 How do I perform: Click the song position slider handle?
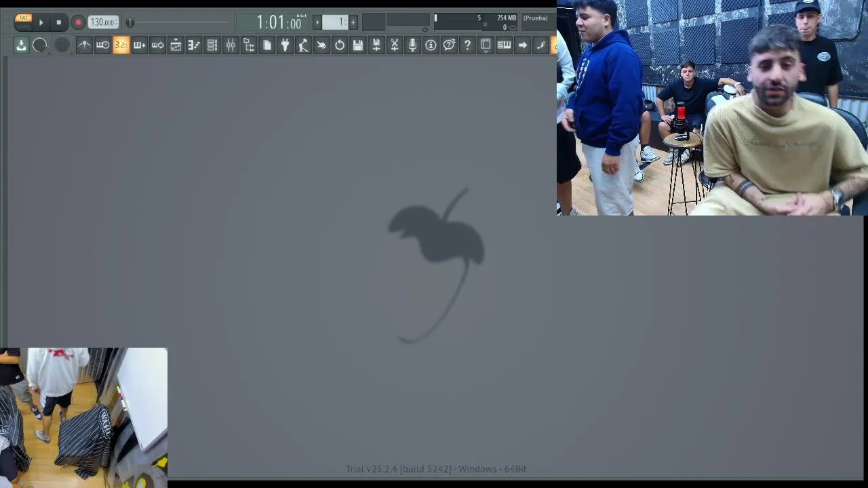130,22
